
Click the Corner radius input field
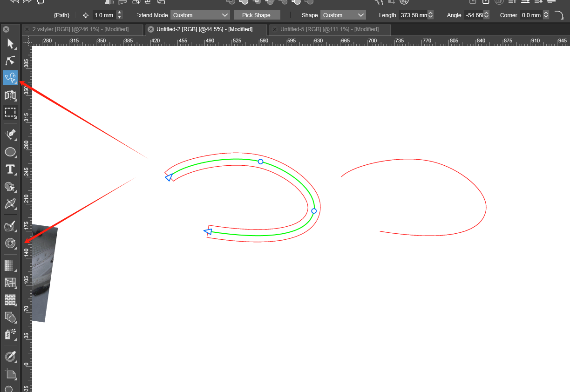coord(531,15)
